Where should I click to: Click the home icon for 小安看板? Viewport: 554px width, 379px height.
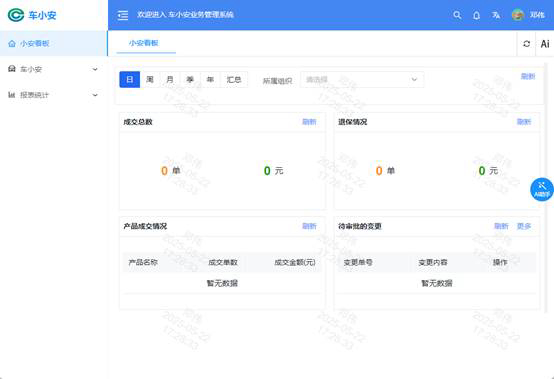click(x=12, y=43)
